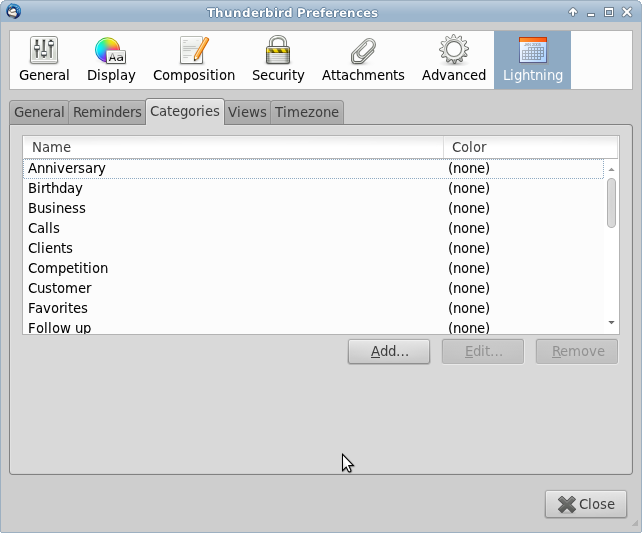Sort categories by the Name column header

click(233, 147)
